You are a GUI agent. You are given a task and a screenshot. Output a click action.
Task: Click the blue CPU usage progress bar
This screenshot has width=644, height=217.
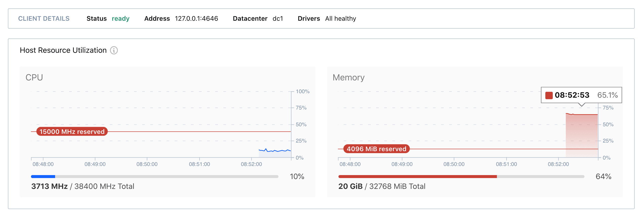pos(43,177)
